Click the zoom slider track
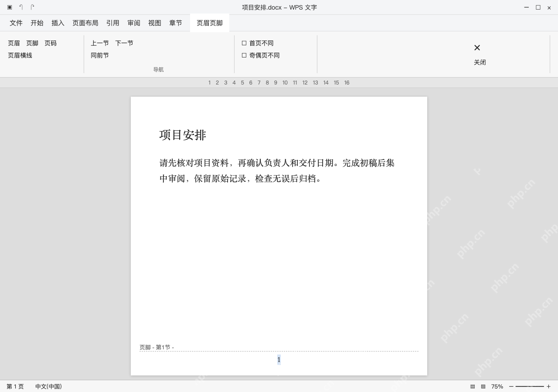Viewport: 558px width, 392px height. click(x=530, y=386)
